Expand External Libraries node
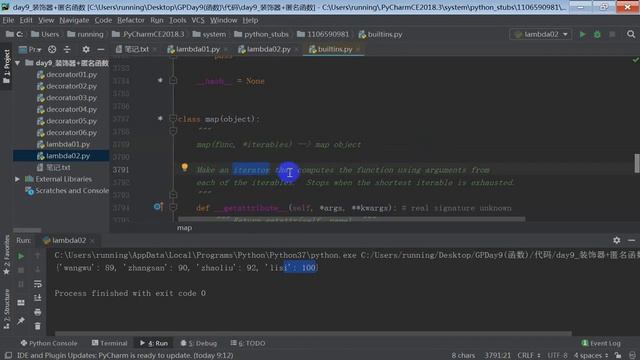This screenshot has height=360, width=640. click(17, 179)
